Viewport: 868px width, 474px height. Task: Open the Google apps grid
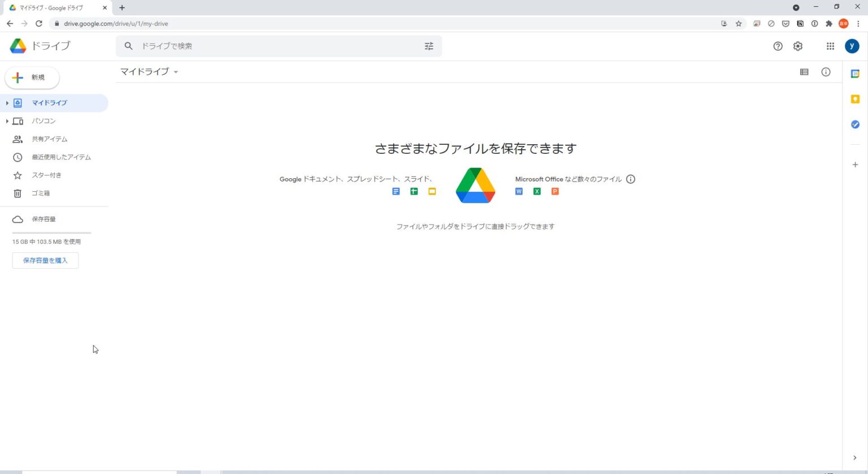coord(830,46)
